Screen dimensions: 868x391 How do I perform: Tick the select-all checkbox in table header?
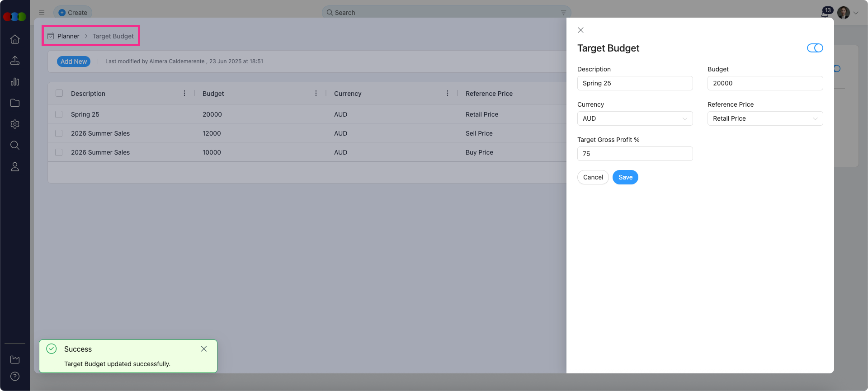point(59,93)
